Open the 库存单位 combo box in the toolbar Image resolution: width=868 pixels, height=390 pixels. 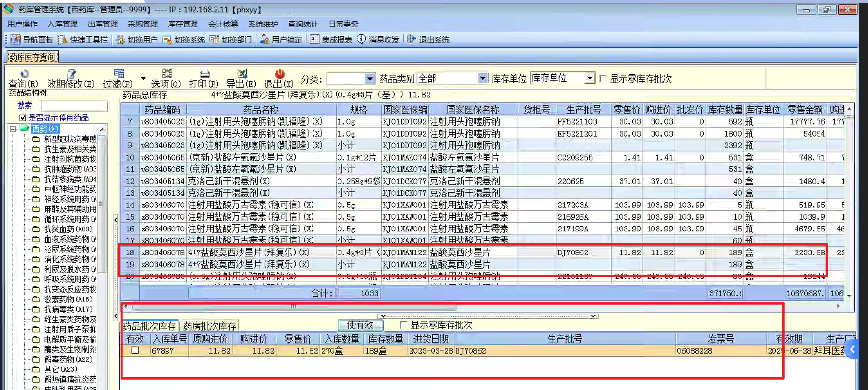point(563,78)
